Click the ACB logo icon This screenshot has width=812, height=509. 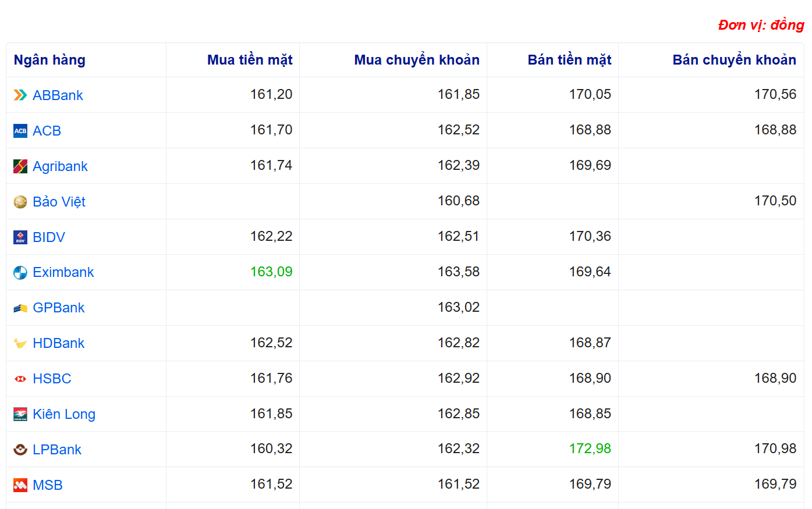pos(20,131)
